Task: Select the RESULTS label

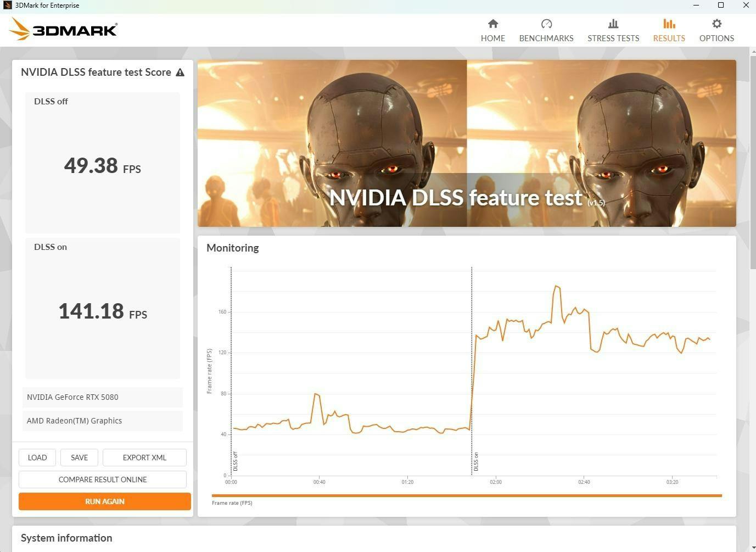Action: (669, 38)
